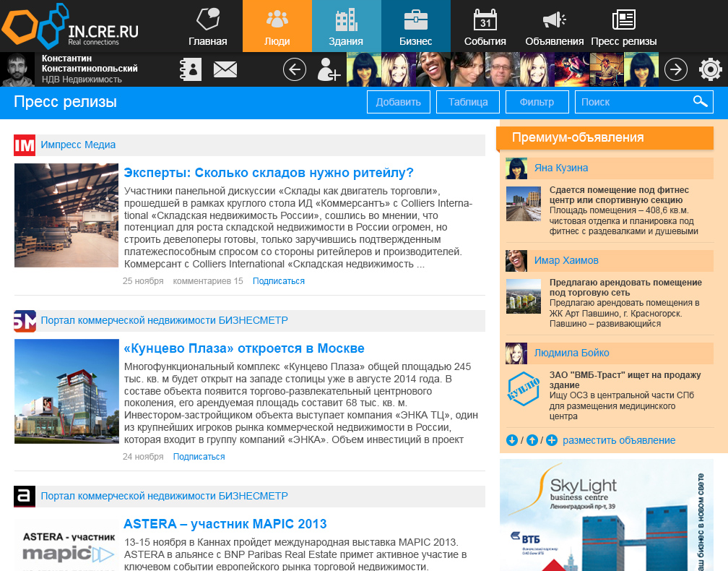Click the search magnifier icon
This screenshot has height=571, width=728.
point(700,101)
